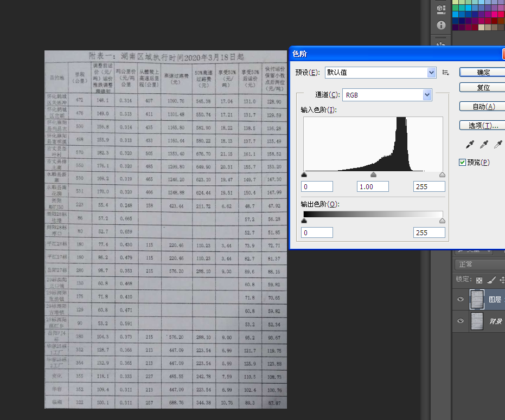Open the Info panel icon

(x=441, y=25)
